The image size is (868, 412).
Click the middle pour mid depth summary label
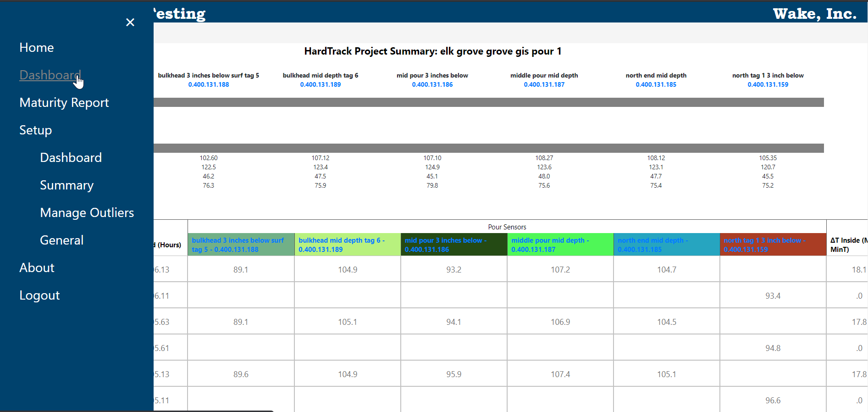point(544,75)
